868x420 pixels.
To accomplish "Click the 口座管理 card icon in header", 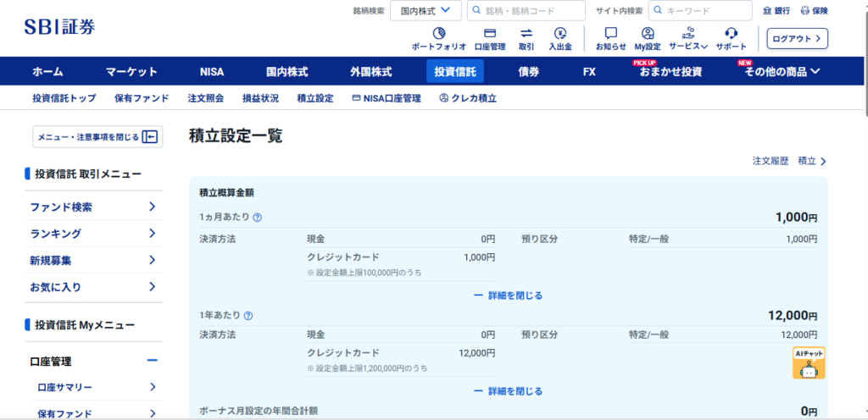I will click(x=489, y=34).
